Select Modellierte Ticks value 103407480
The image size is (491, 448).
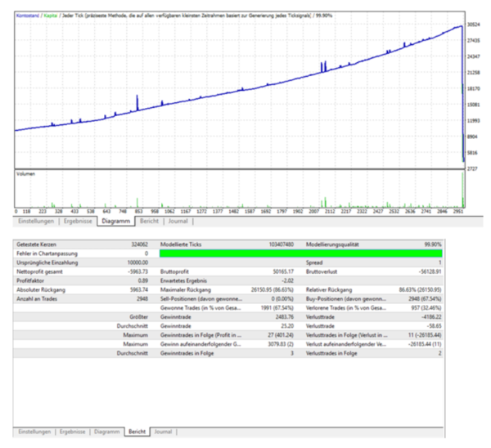coord(282,244)
